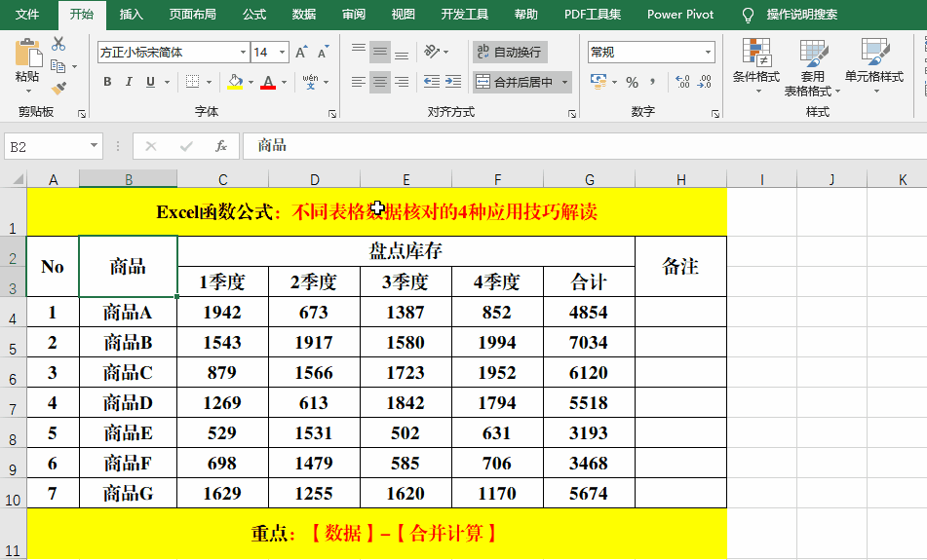The height and width of the screenshot is (560, 927).
Task: Toggle right text alignment
Action: pyautogui.click(x=402, y=82)
